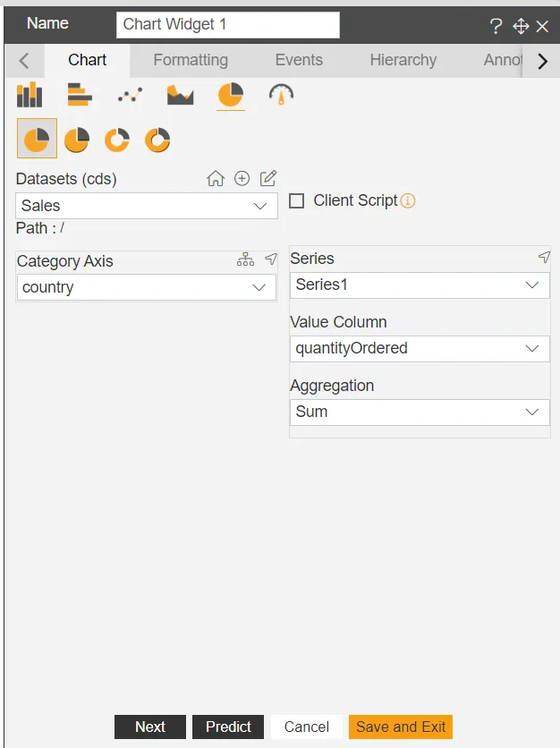Open the quantityOrdered Value Column dropdown
Screen dimensions: 560x748
[x=420, y=349]
